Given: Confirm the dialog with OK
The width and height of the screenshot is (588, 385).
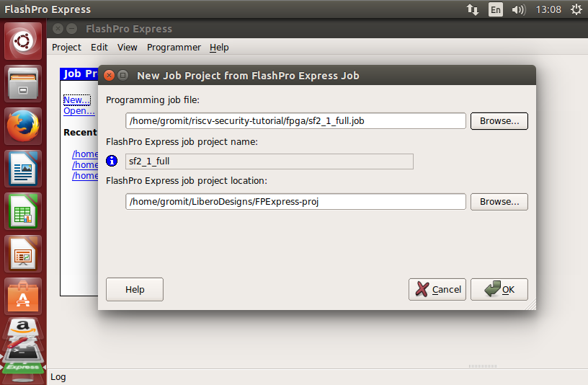Looking at the screenshot, I should [499, 290].
